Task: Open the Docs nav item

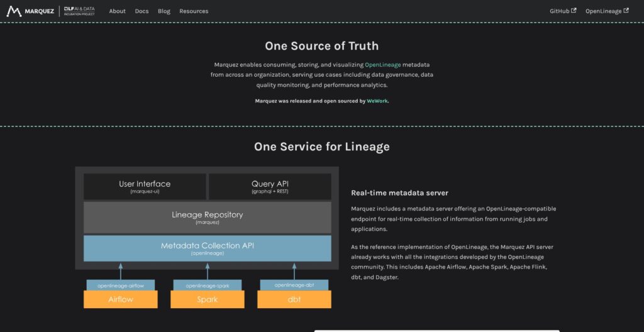Action: pyautogui.click(x=142, y=11)
